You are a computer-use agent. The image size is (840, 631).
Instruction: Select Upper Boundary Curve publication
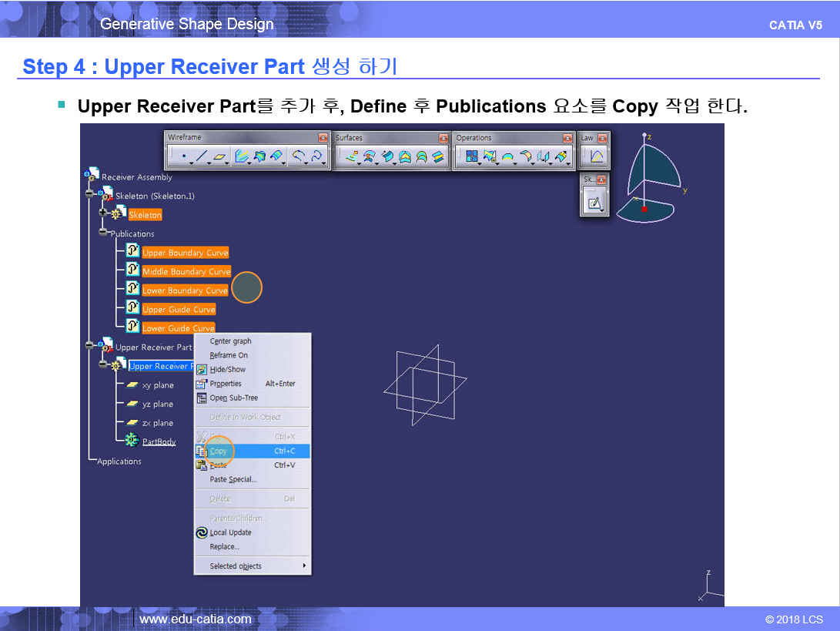coord(185,253)
